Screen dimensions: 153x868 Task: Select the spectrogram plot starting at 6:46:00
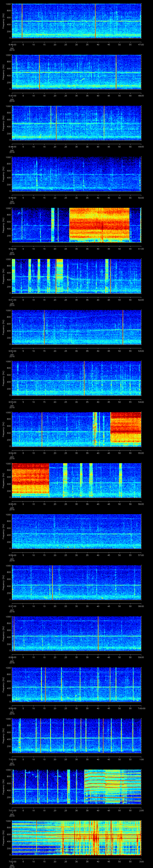click(76, 21)
